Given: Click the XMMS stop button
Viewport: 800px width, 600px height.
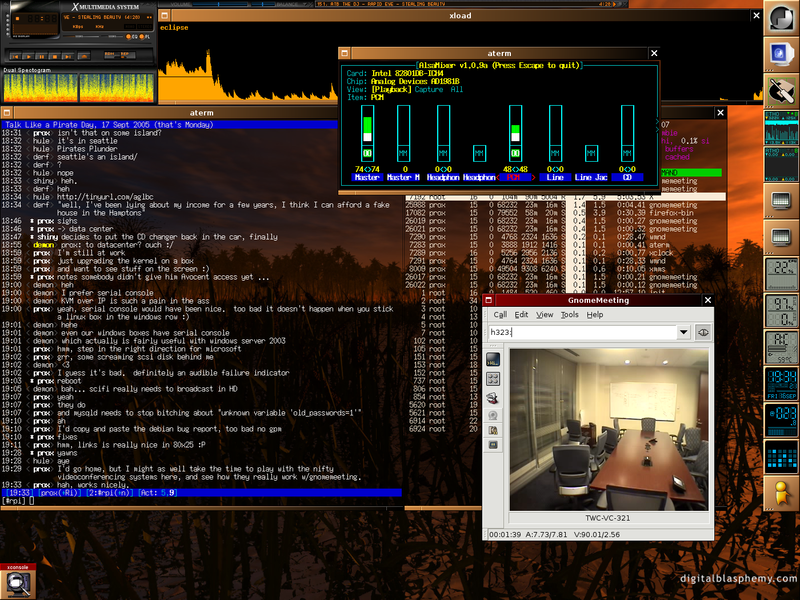Looking at the screenshot, I should 55,56.
